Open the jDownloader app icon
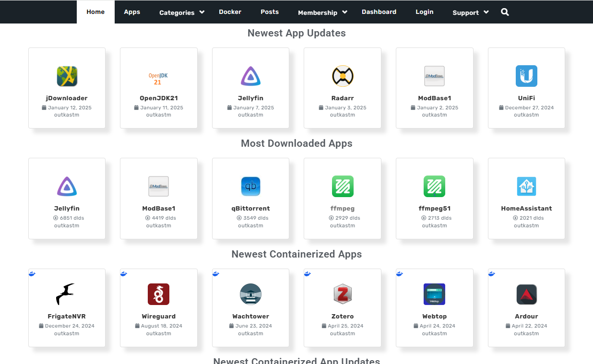Screen dimensions: 593x364 (67, 76)
